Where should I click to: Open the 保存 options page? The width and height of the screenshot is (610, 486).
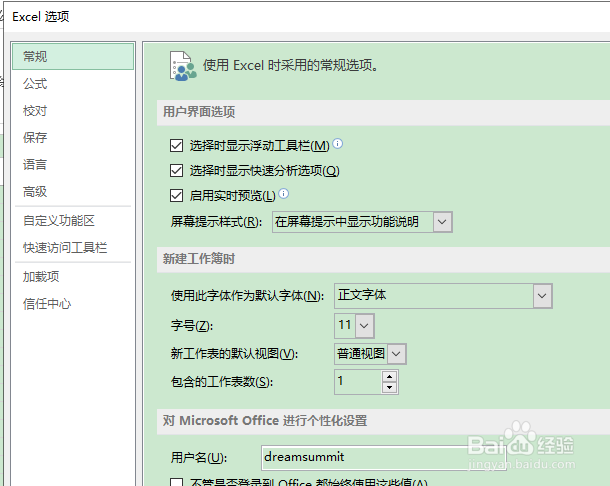tap(35, 137)
